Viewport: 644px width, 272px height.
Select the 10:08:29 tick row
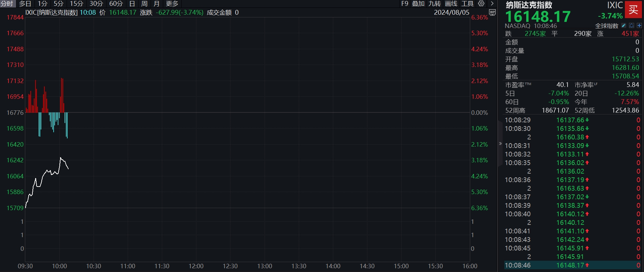[573, 120]
